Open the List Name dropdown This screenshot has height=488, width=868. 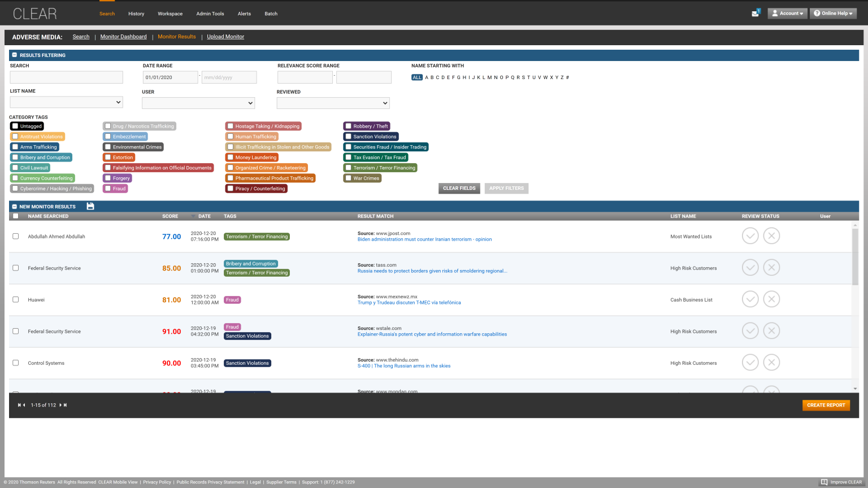pyautogui.click(x=66, y=102)
